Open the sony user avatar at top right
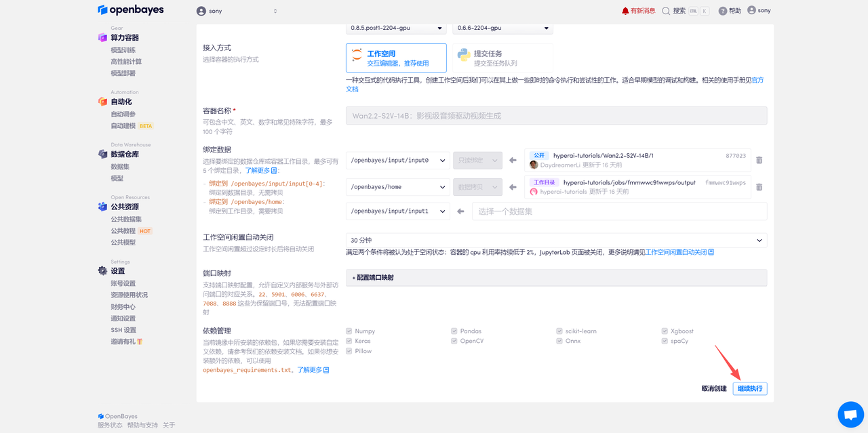Image resolution: width=868 pixels, height=433 pixels. pos(751,10)
